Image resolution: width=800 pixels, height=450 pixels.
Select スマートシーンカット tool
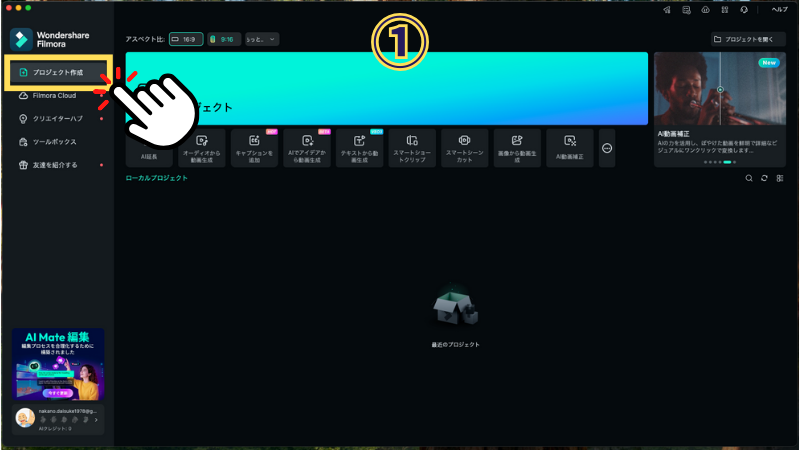pyautogui.click(x=464, y=147)
